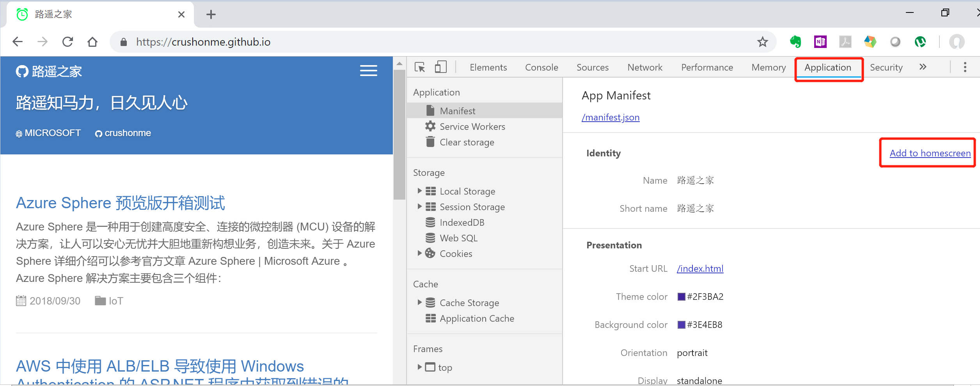Expand the Session Storage tree node
Image resolution: width=980 pixels, height=386 pixels.
[x=419, y=206]
